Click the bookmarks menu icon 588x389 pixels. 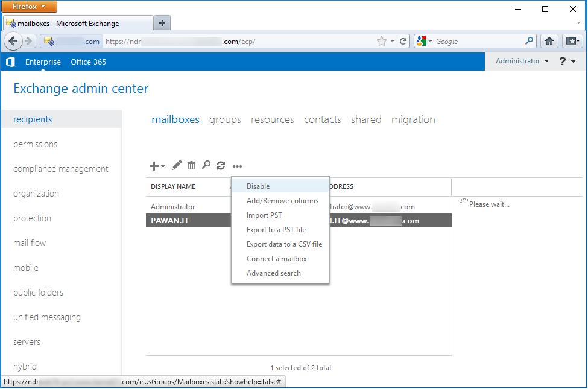572,41
